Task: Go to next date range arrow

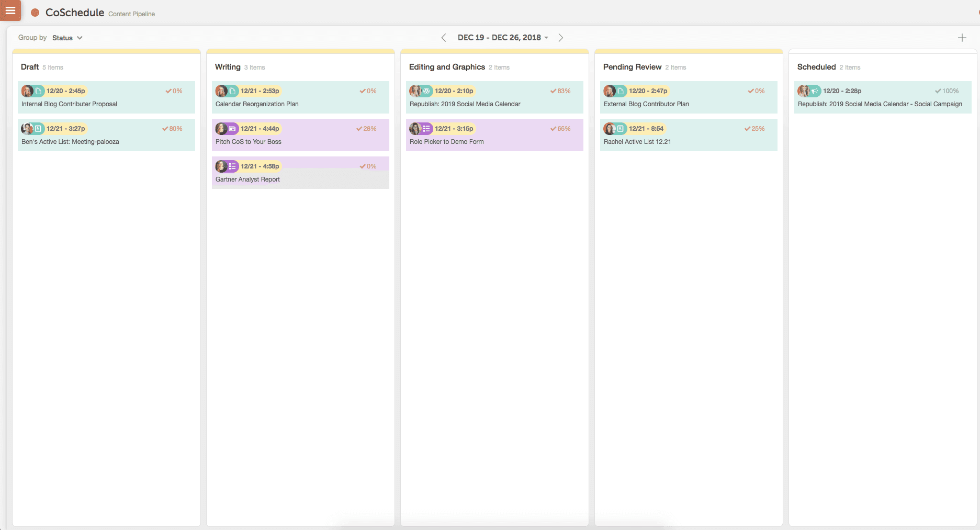Action: click(x=561, y=38)
